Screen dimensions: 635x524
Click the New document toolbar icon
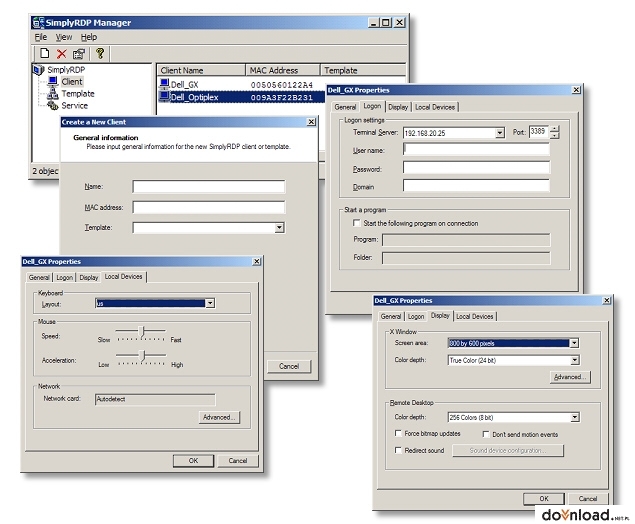coord(45,53)
